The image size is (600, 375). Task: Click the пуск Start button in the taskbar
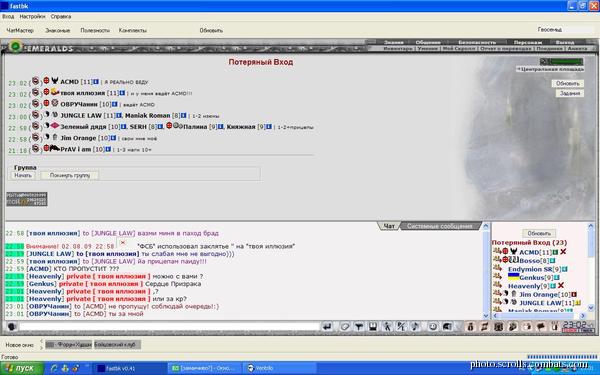tap(22, 368)
